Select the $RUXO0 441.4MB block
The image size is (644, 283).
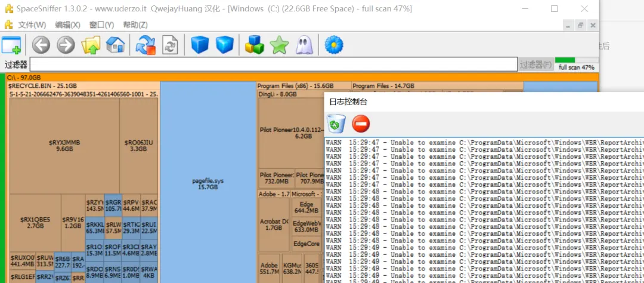pos(23,260)
